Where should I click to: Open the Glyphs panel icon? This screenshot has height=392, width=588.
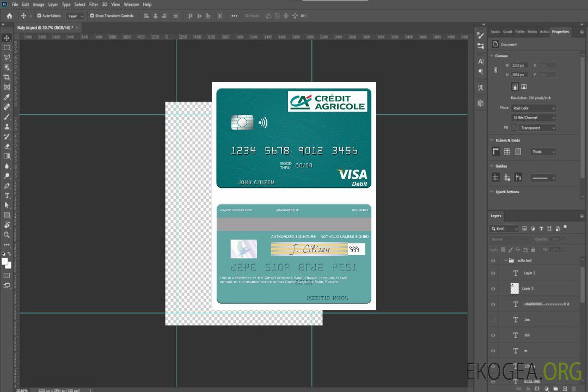tap(481, 88)
